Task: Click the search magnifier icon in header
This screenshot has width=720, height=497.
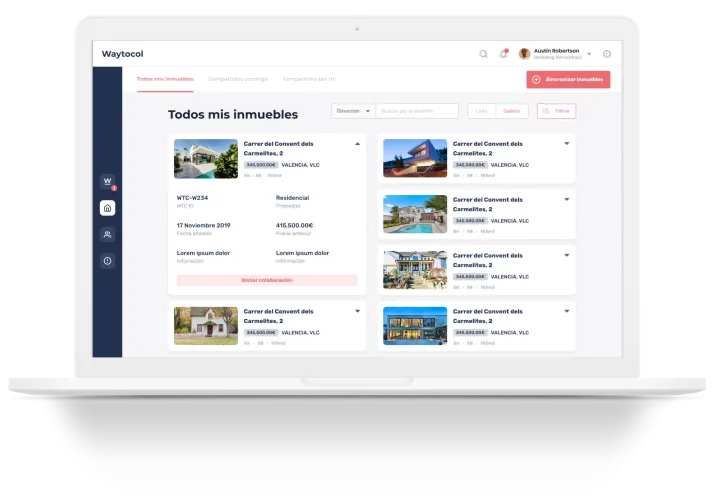Action: pyautogui.click(x=484, y=54)
